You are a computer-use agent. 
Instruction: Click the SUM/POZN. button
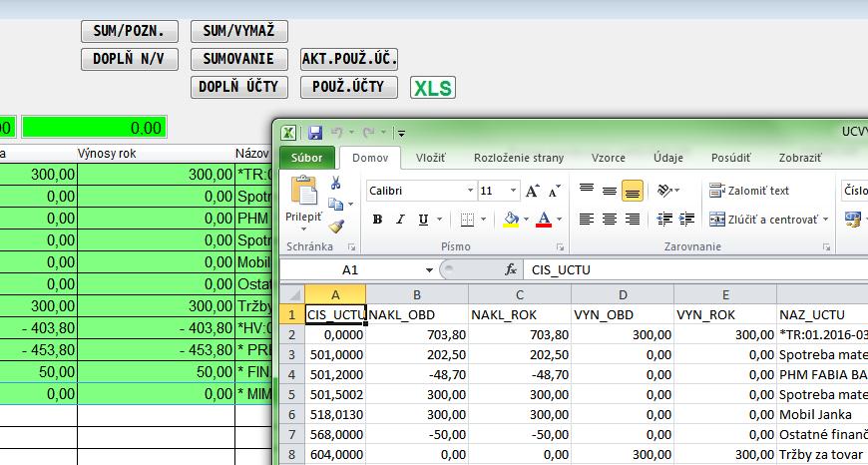pos(130,31)
